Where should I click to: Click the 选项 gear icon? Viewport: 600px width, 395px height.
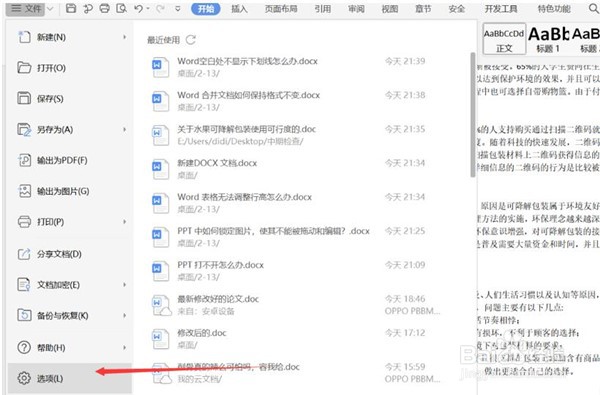(24, 378)
